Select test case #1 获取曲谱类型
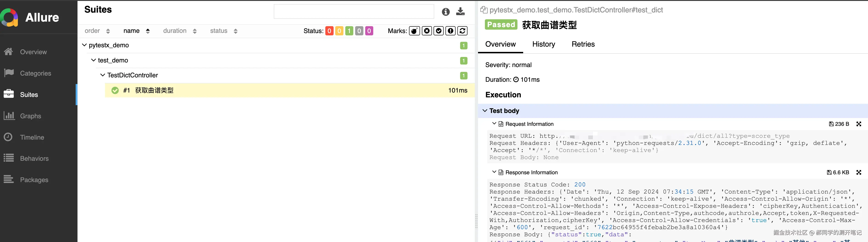The height and width of the screenshot is (242, 868). (290, 90)
